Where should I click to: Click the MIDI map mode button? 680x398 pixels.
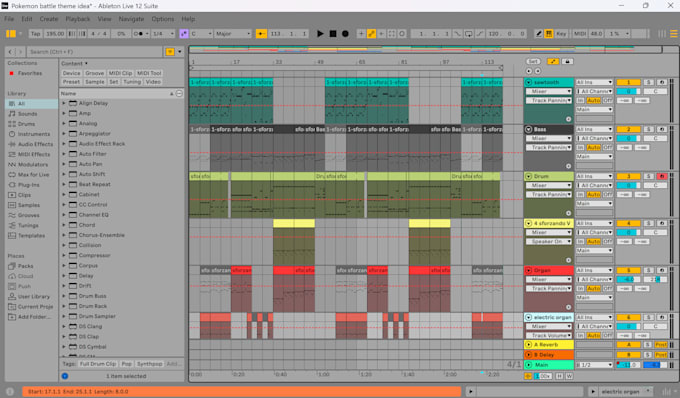pos(580,33)
